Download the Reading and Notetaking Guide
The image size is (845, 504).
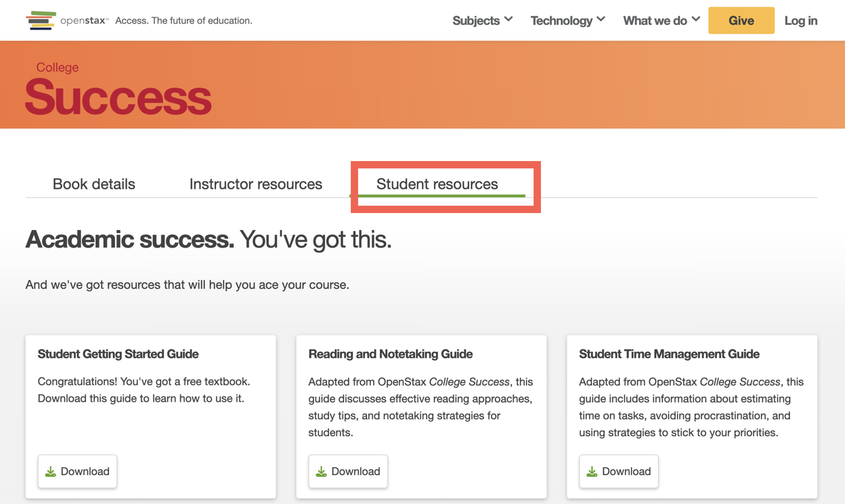pyautogui.click(x=348, y=471)
